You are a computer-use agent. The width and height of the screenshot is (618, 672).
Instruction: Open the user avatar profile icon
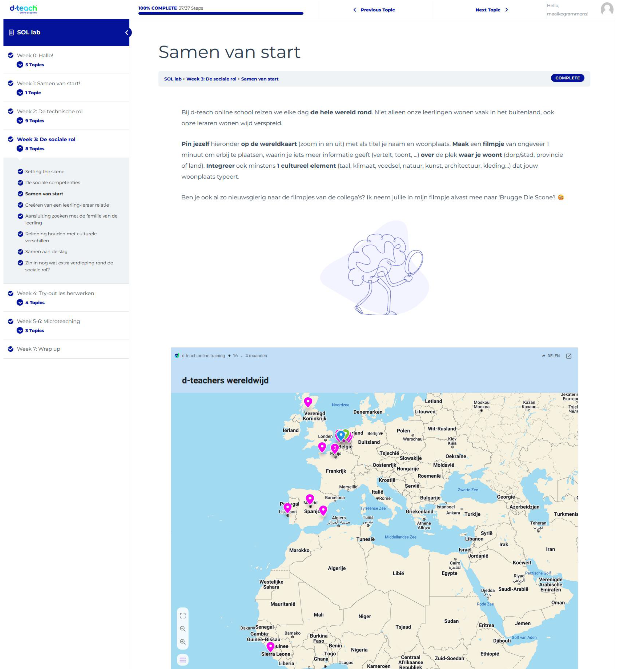click(x=607, y=9)
